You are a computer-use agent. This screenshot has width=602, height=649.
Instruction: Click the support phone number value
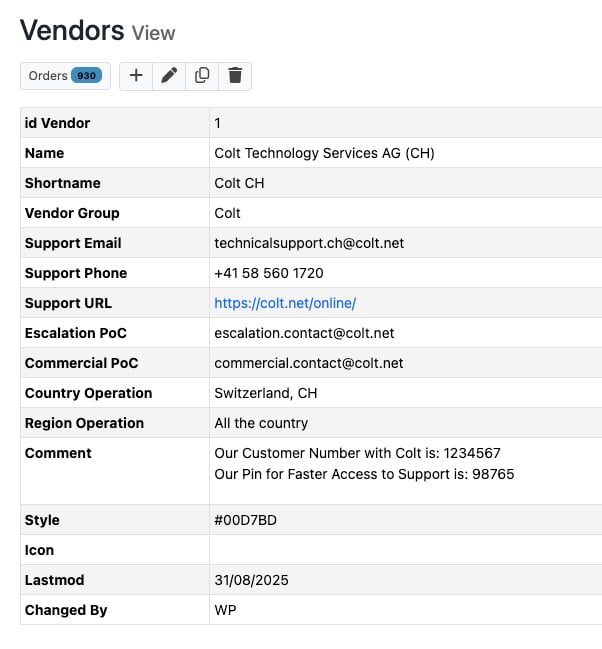click(x=269, y=273)
